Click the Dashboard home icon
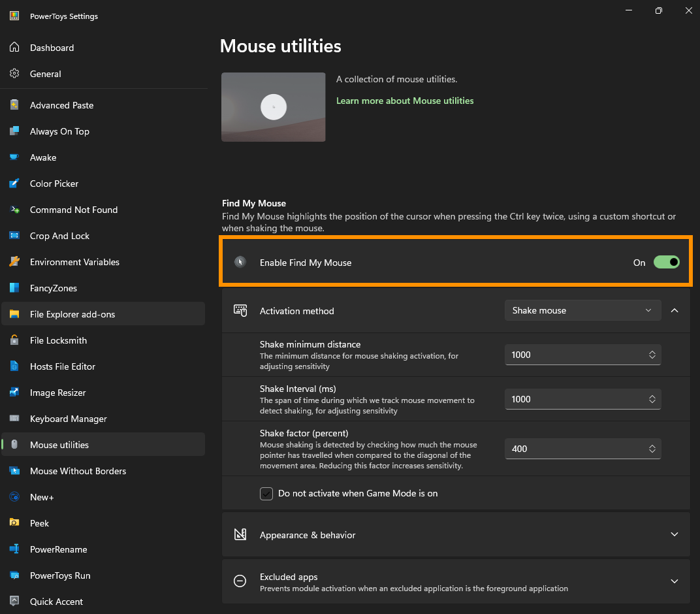 click(x=14, y=47)
